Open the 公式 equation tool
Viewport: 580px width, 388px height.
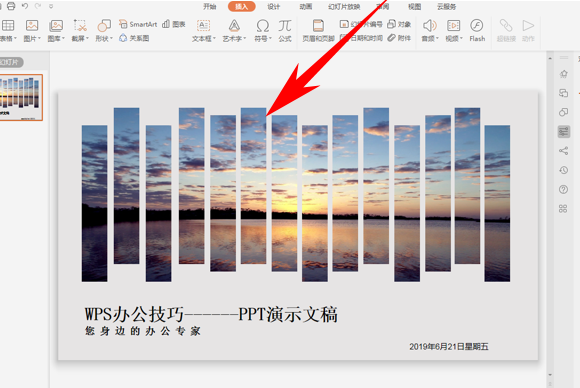click(x=285, y=30)
